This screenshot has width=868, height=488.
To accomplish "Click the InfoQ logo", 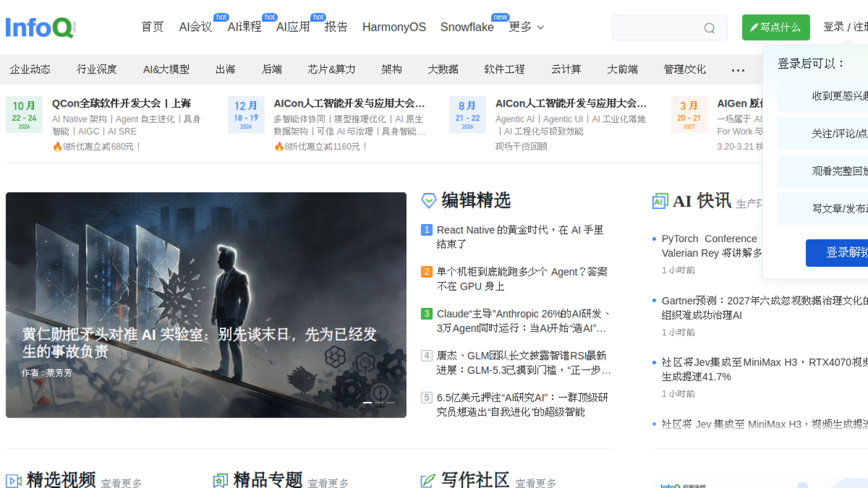I will point(40,27).
